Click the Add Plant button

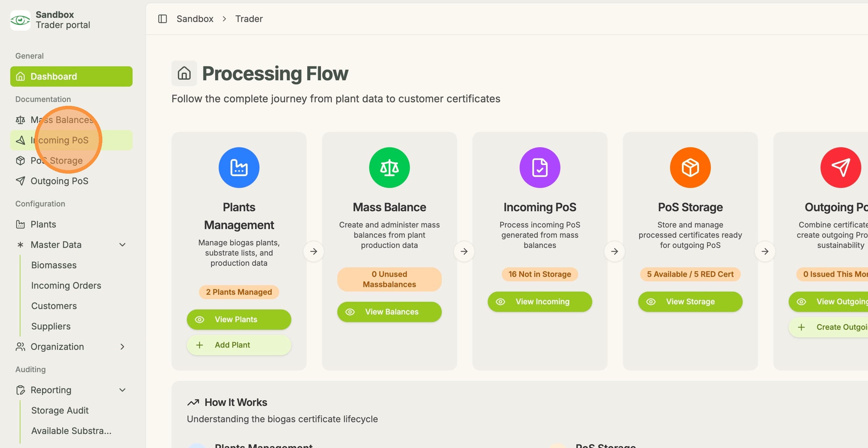tap(239, 345)
